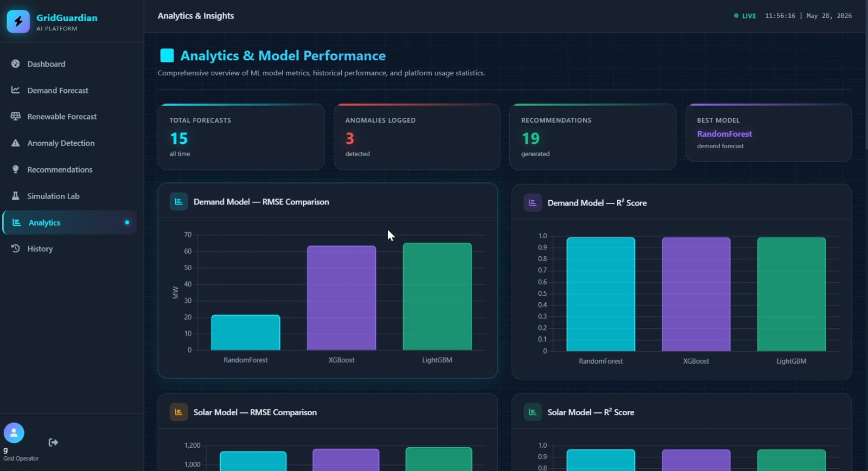This screenshot has height=471, width=868.
Task: Click the 11:56:16 clock time in header
Action: click(780, 16)
